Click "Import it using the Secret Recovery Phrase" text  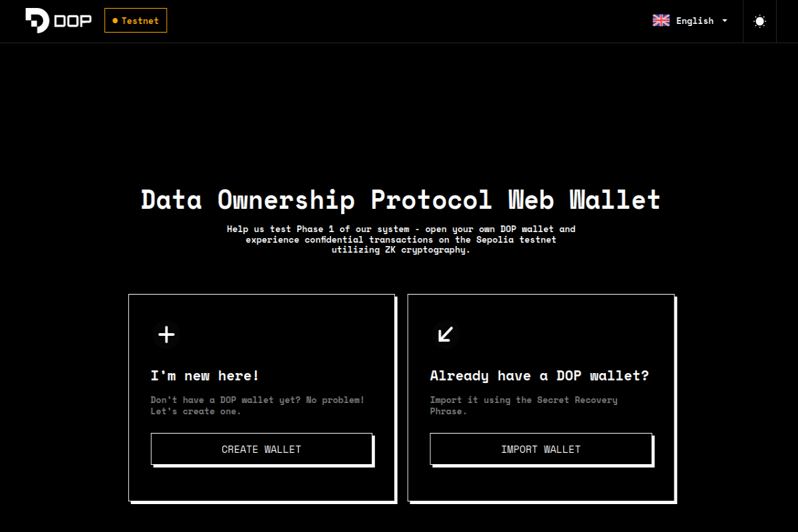[524, 406]
